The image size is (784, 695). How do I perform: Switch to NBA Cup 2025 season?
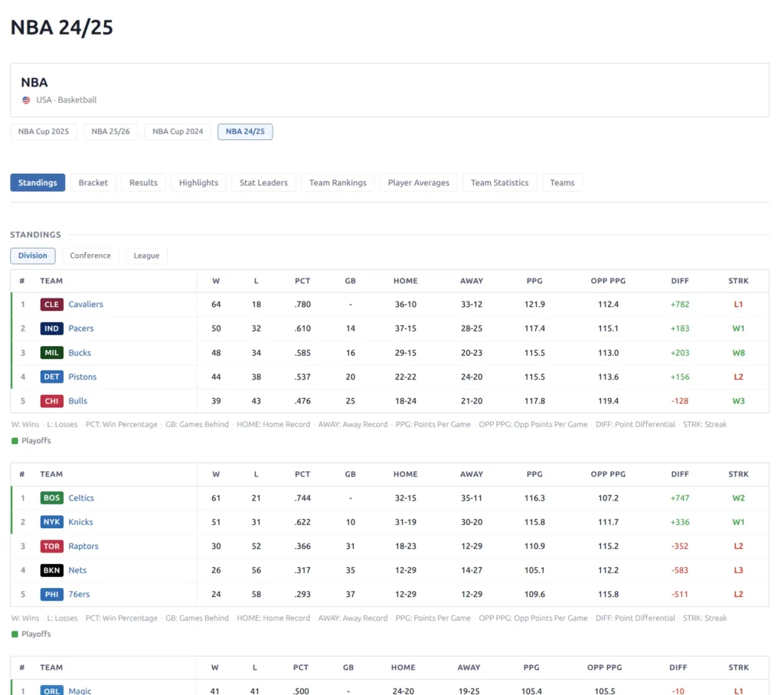point(44,132)
